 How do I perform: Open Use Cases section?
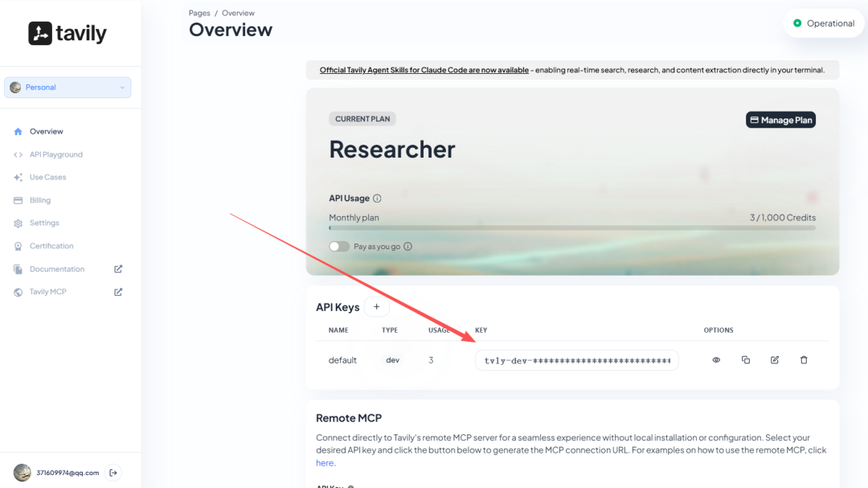[x=47, y=177]
